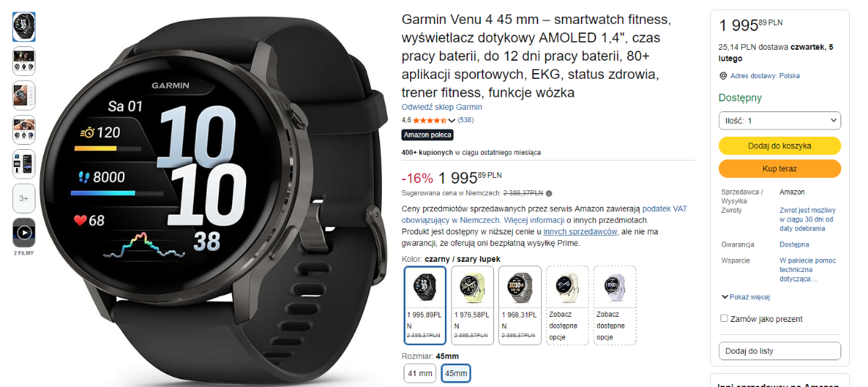The width and height of the screenshot is (868, 387).
Task: Open the Ilość quantity dropdown
Action: click(x=780, y=120)
